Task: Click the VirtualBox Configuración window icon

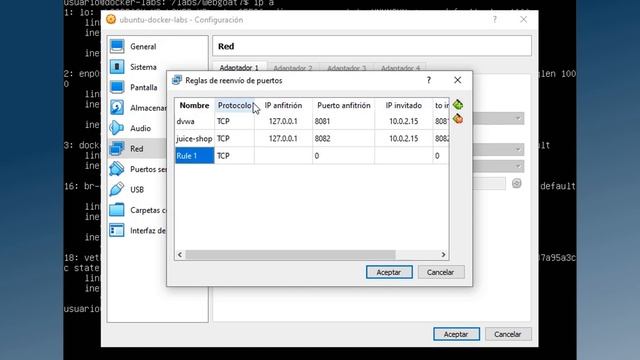Action: tap(111, 19)
